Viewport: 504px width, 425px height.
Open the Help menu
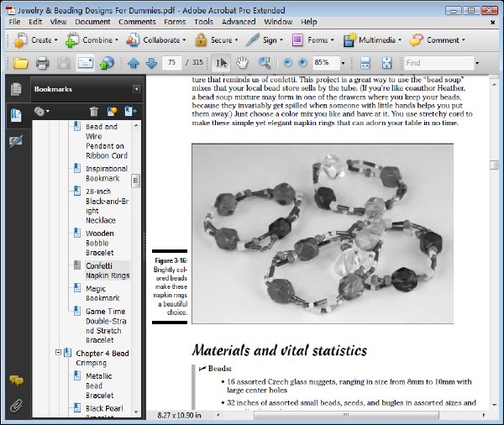[309, 22]
